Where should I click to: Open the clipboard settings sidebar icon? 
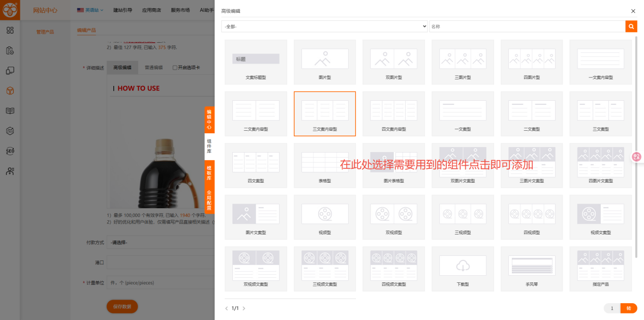pyautogui.click(x=10, y=50)
